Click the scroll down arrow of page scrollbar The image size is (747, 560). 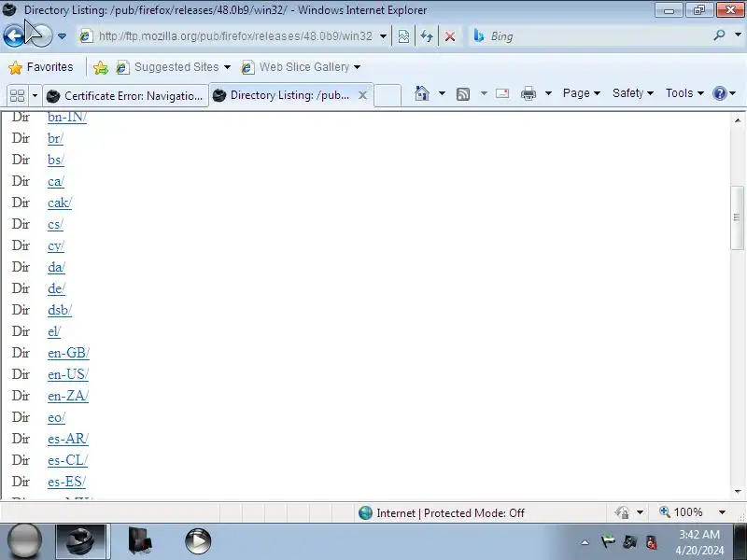[x=738, y=492]
